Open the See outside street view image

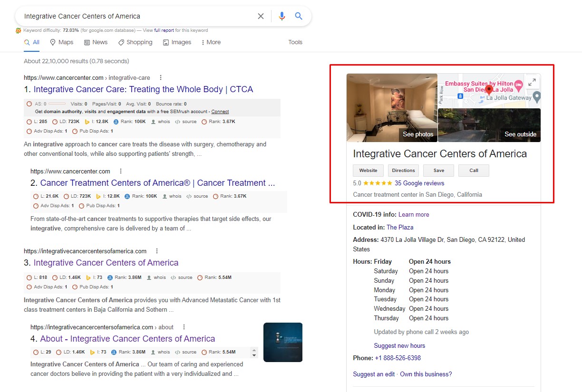point(489,125)
